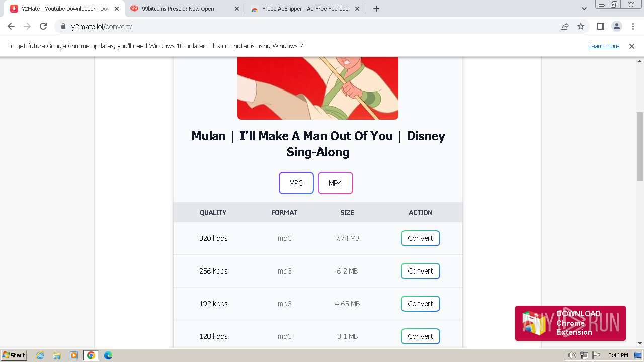This screenshot has width=644, height=362.
Task: Click the 7.74 MB size cell
Action: click(x=348, y=238)
